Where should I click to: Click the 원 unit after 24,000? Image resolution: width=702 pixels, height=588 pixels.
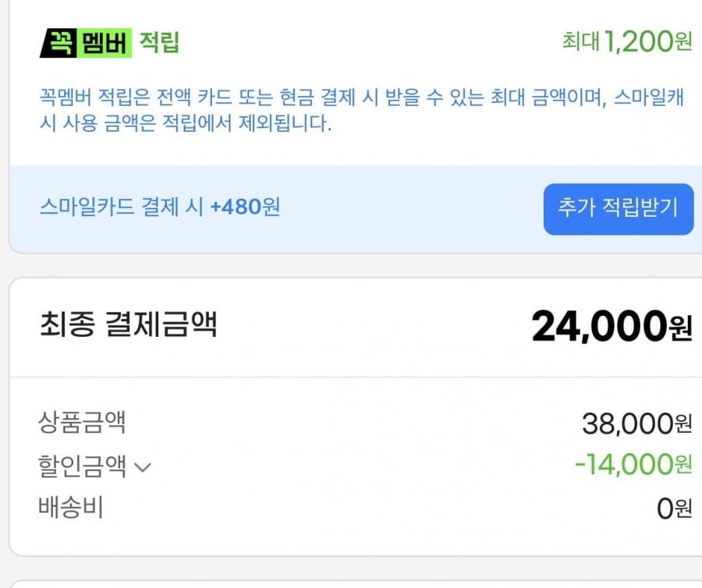tap(680, 330)
